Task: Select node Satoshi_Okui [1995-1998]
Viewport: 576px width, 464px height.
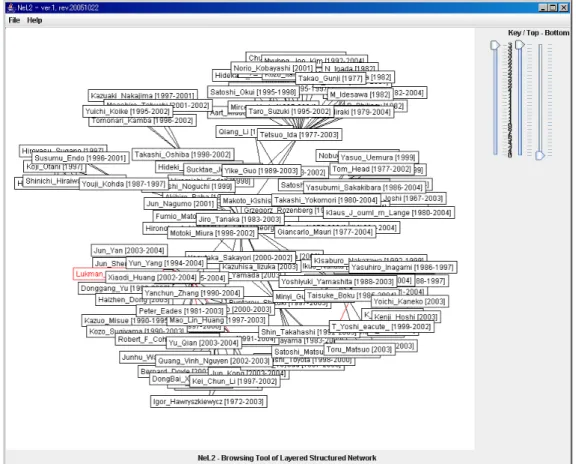Action: tap(253, 92)
